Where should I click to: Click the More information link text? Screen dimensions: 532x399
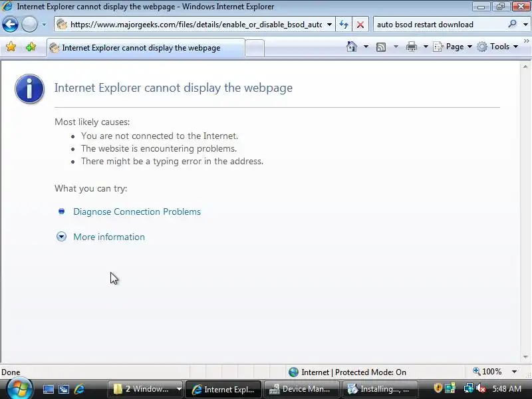[x=109, y=237]
